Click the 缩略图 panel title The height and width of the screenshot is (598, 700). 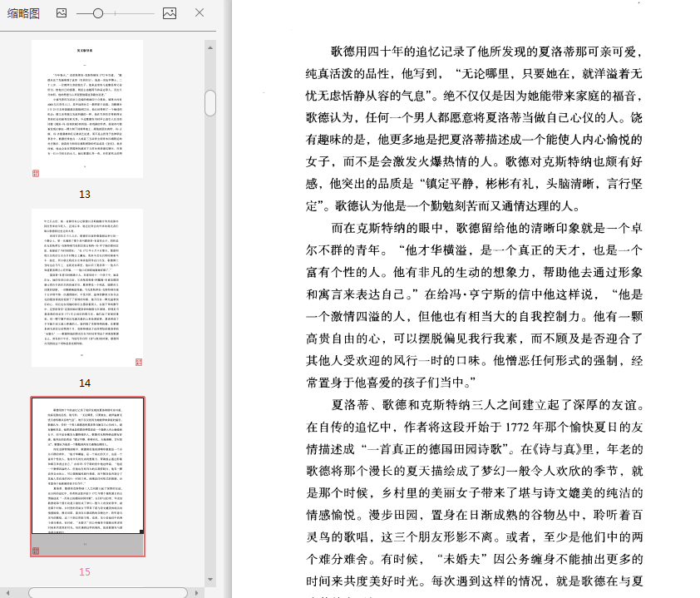coord(23,13)
